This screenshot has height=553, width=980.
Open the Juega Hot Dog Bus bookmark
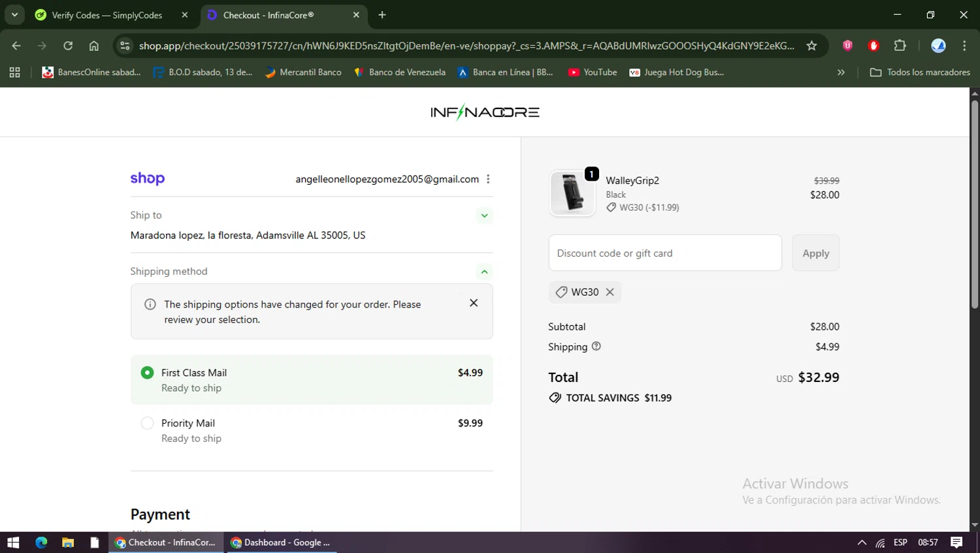(x=676, y=72)
